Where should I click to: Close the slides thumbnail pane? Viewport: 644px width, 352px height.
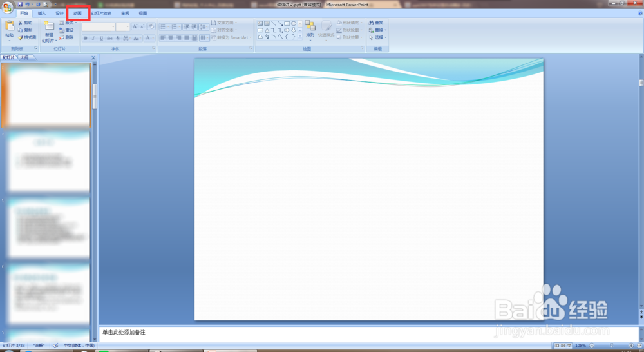[93, 57]
